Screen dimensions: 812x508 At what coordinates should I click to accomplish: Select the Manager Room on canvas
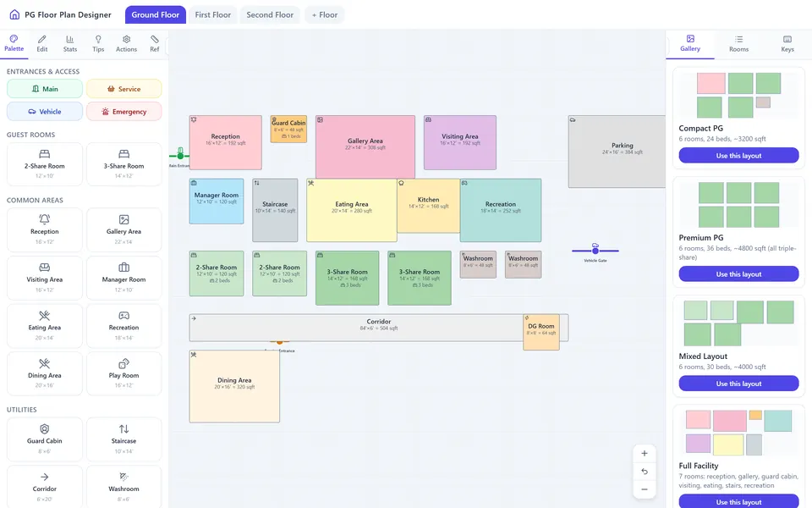tap(217, 202)
